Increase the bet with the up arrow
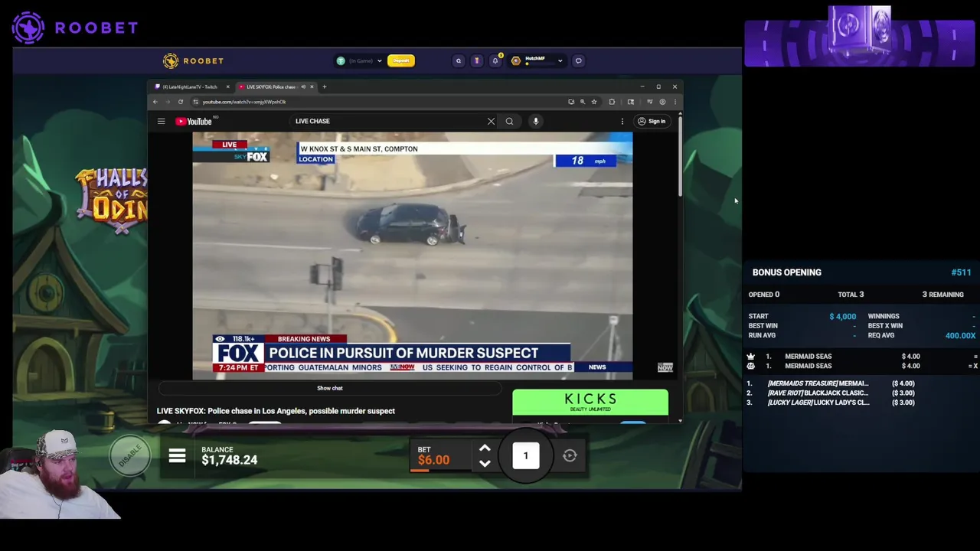This screenshot has height=551, width=980. [x=485, y=448]
